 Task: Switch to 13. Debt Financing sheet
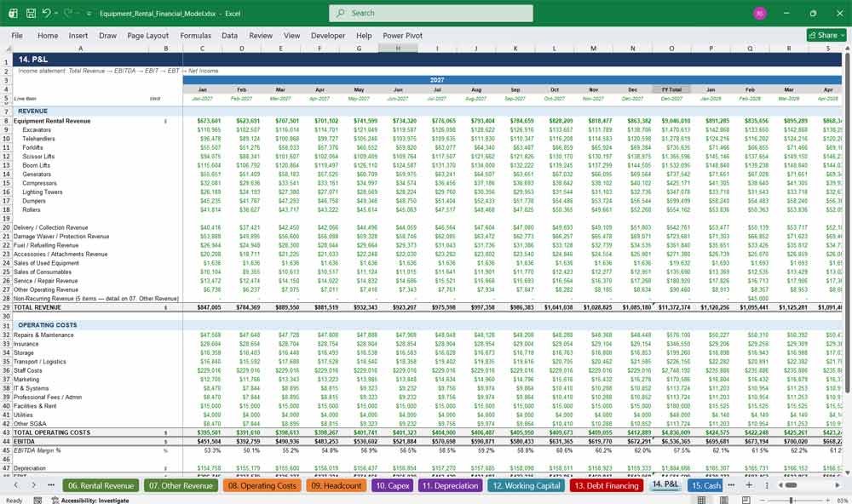(607, 485)
